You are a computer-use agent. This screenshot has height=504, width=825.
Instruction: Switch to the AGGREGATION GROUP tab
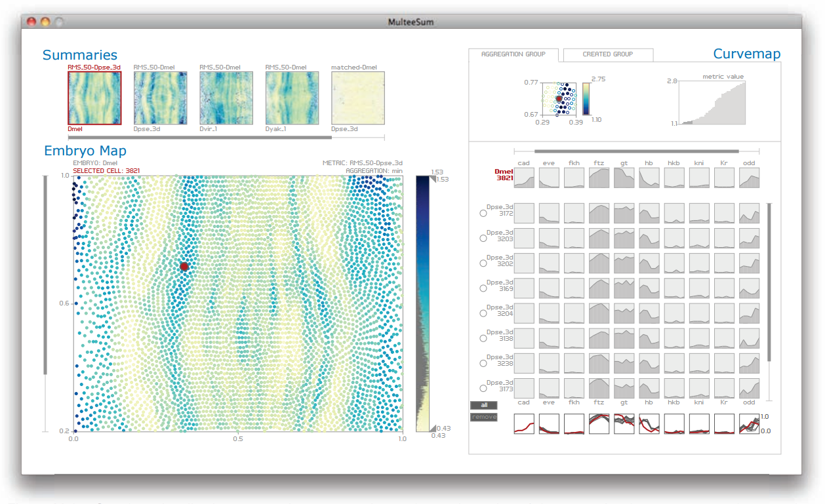click(513, 55)
